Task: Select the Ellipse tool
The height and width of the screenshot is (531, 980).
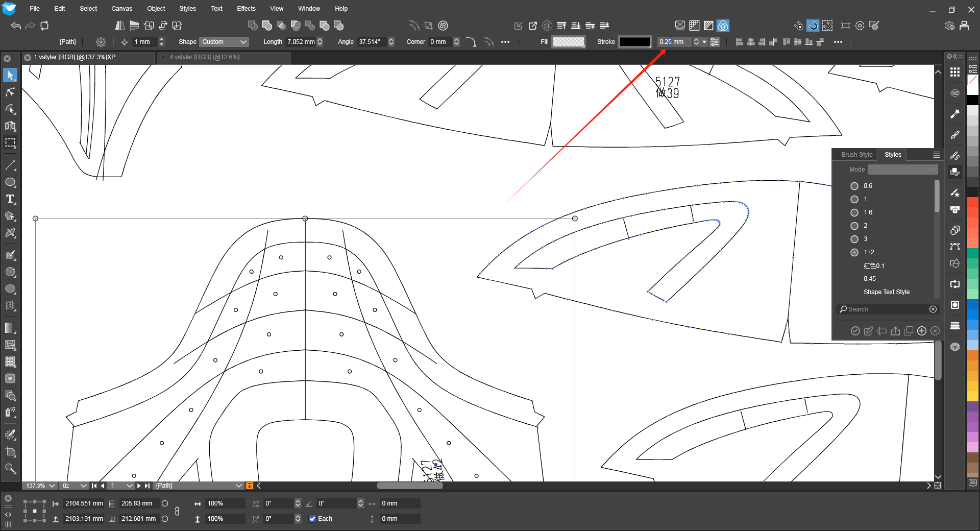Action: [x=10, y=182]
